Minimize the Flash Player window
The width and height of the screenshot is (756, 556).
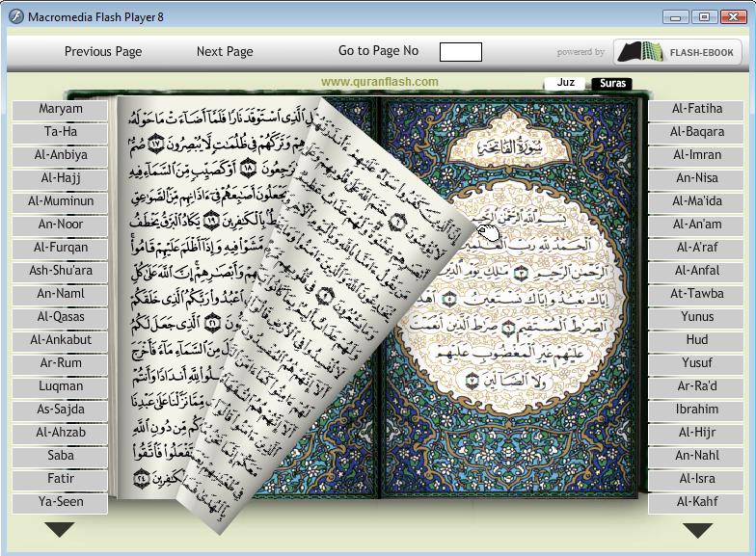coord(675,17)
